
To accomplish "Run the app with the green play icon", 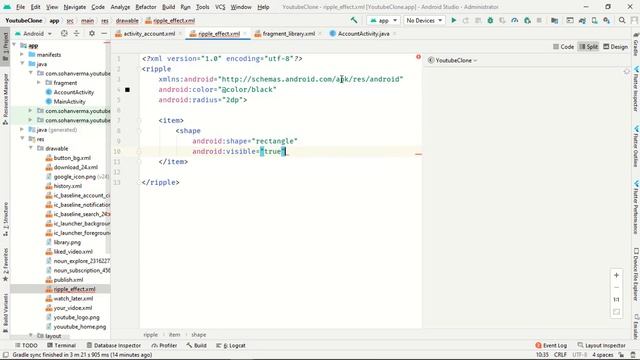I will (453, 20).
